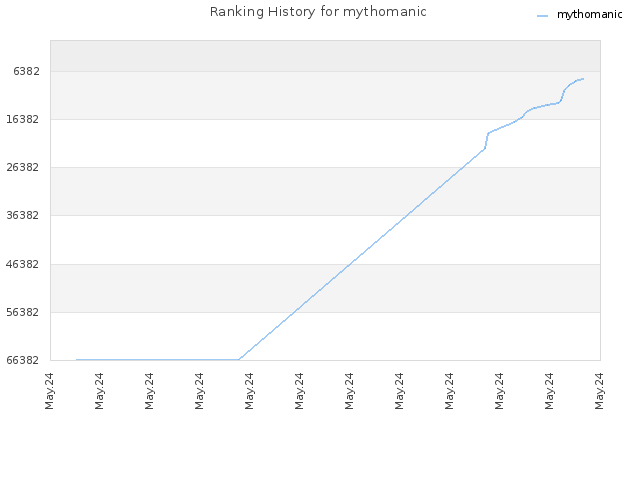Click the flat start of ranking line

pos(77,360)
